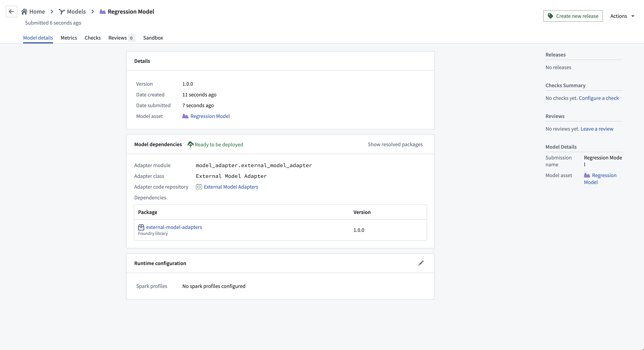Click the code repository icon beside External Model Adapters
Image resolution: width=644 pixels, height=350 pixels.
pyautogui.click(x=199, y=187)
